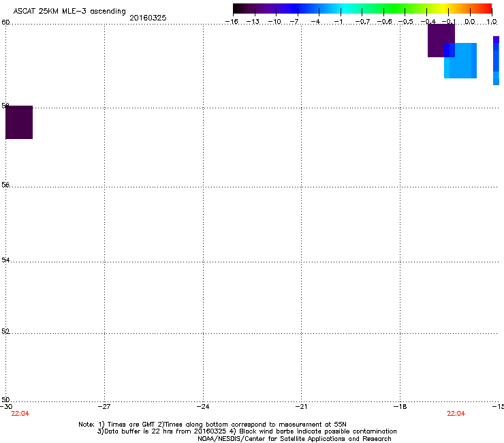Click the longitude label -27

(104, 407)
